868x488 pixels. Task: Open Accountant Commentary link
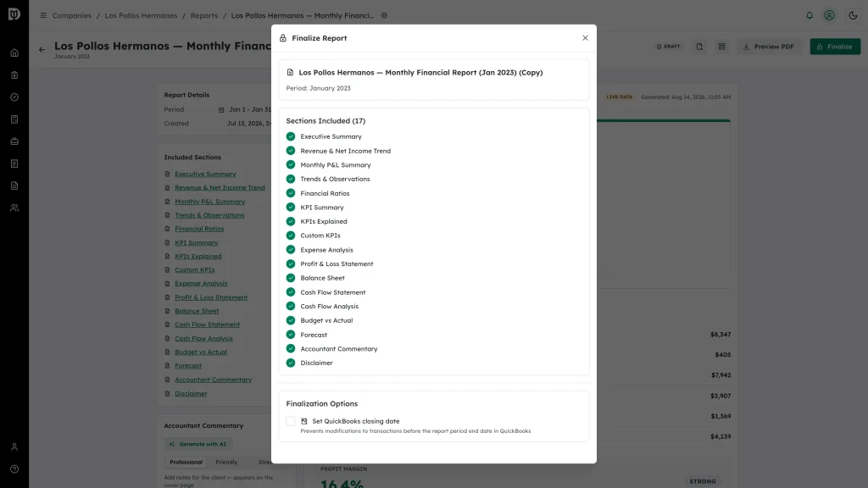tap(213, 380)
